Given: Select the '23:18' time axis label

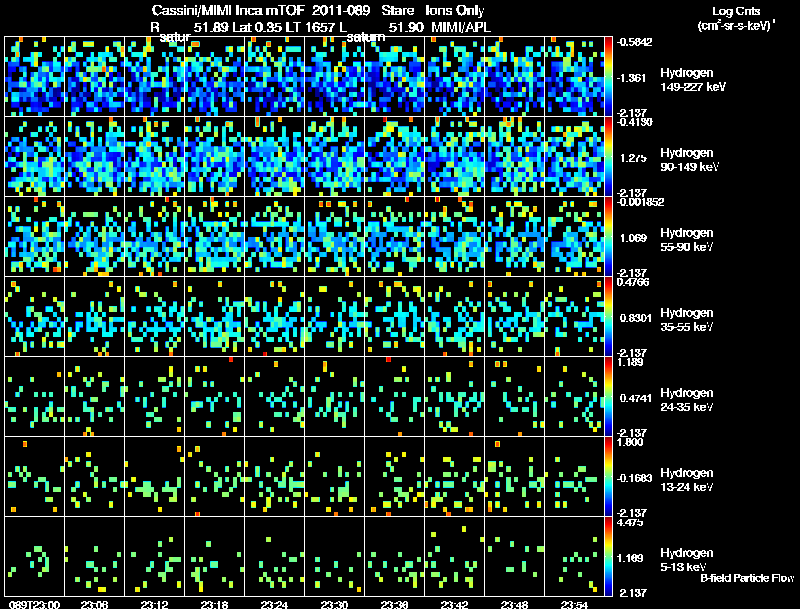Looking at the screenshot, I should pyautogui.click(x=214, y=604).
